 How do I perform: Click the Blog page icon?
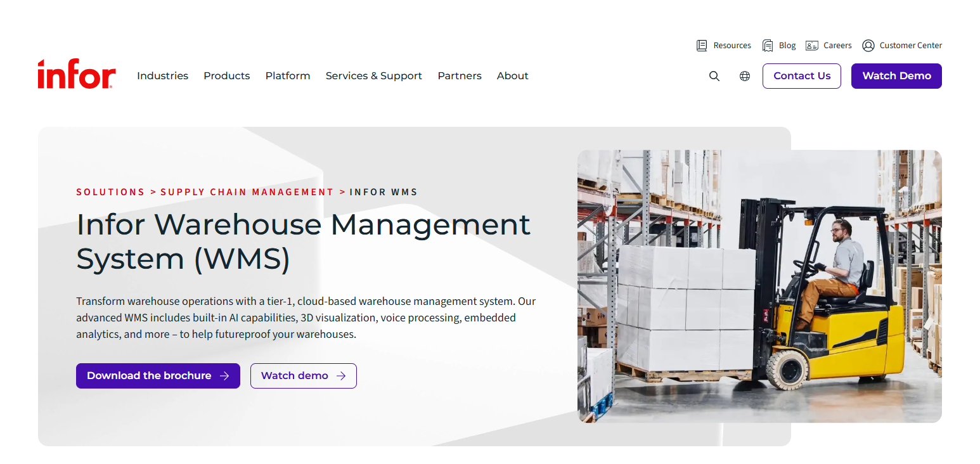768,46
